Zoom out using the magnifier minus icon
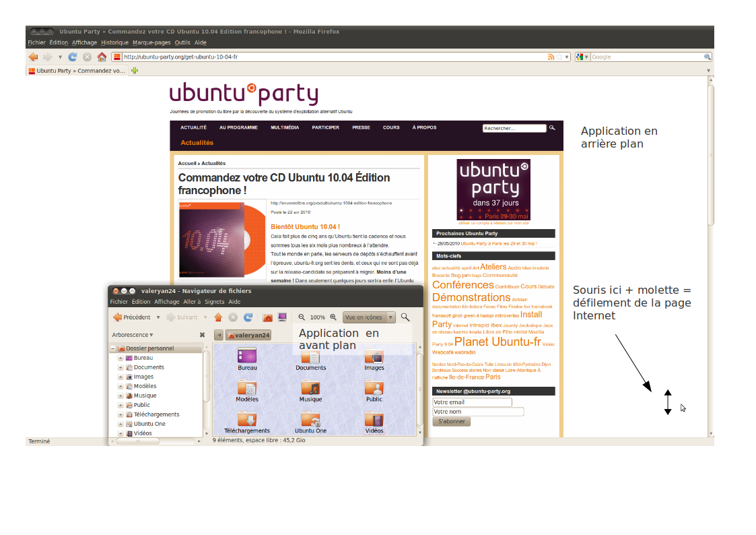This screenshot has height=535, width=756. click(x=302, y=317)
